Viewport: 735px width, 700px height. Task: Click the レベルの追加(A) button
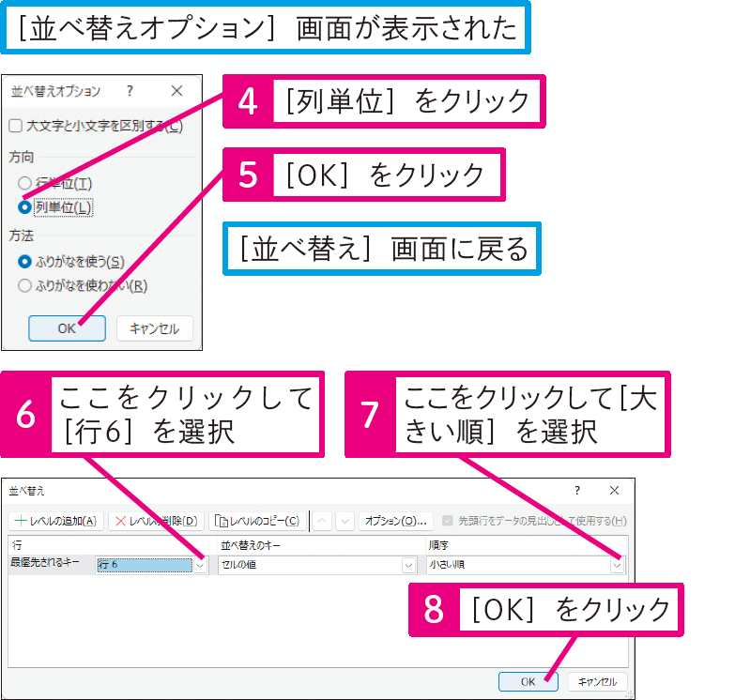[x=55, y=521]
